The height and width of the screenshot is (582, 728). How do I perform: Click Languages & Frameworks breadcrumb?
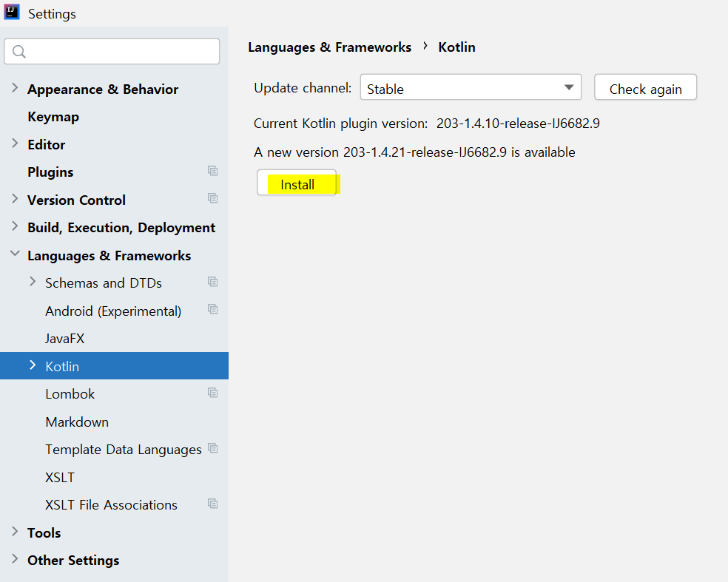[x=330, y=47]
